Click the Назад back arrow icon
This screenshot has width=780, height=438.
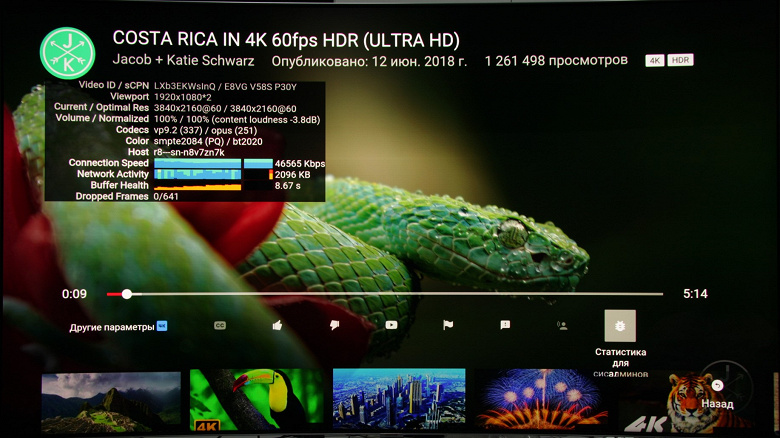[x=717, y=385]
